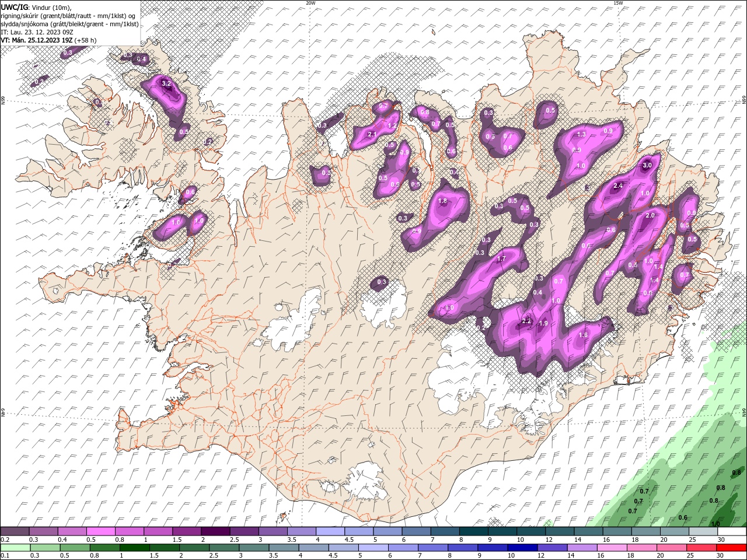This screenshot has width=747, height=560.
Task: Click the '1.2' snowfall value label
Action: point(392,125)
